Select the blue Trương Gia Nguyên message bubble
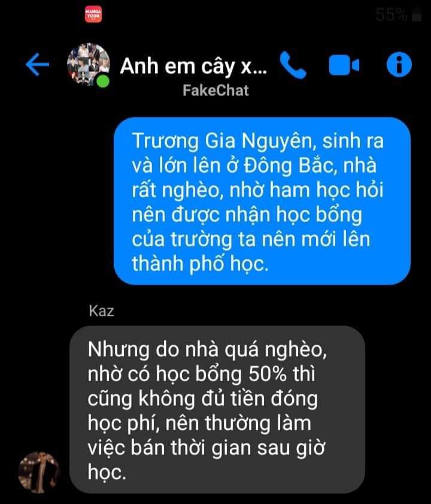The width and height of the screenshot is (431, 504). (262, 201)
